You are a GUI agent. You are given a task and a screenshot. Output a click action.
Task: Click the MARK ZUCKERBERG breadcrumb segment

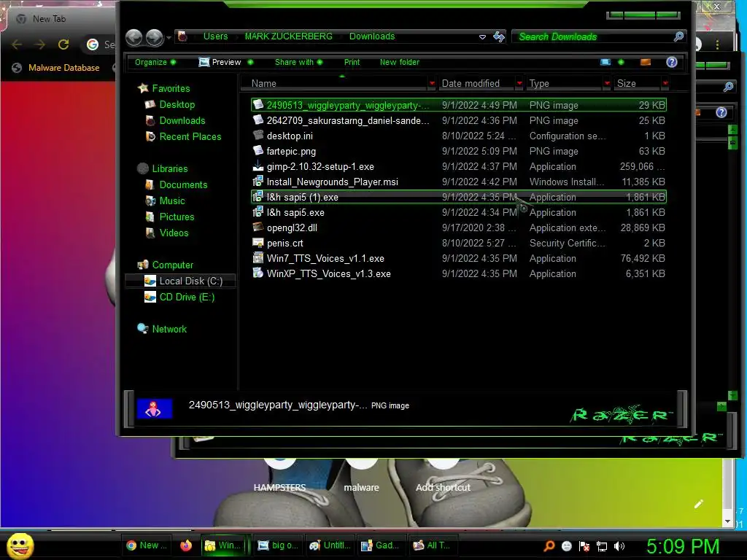[x=288, y=36]
